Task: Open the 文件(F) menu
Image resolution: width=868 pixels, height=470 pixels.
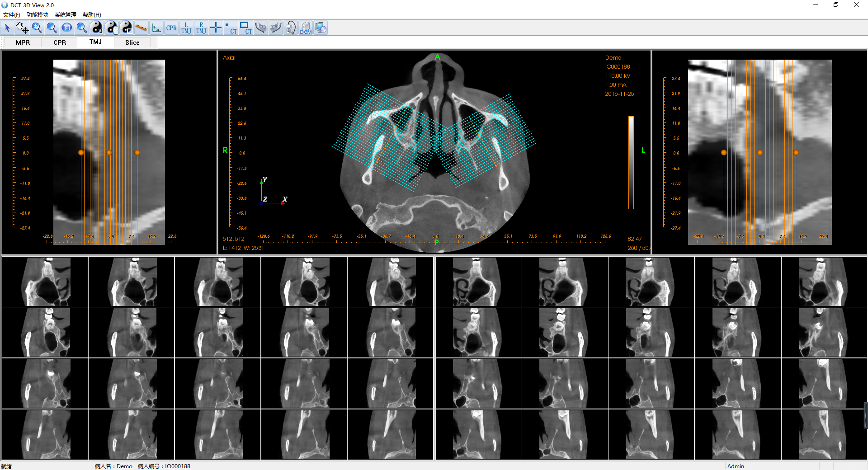Action: 12,15
